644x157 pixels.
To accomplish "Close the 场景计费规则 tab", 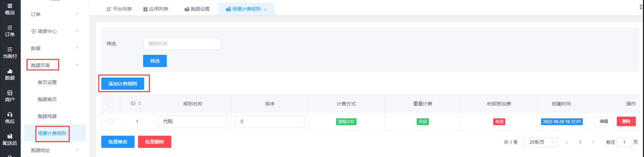I will tap(265, 9).
